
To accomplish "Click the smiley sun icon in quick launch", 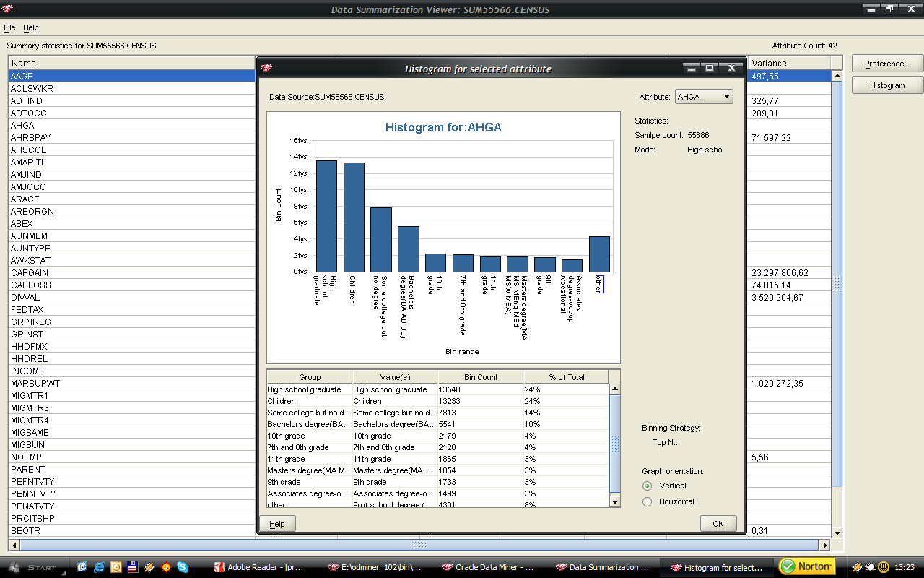I will (x=166, y=567).
